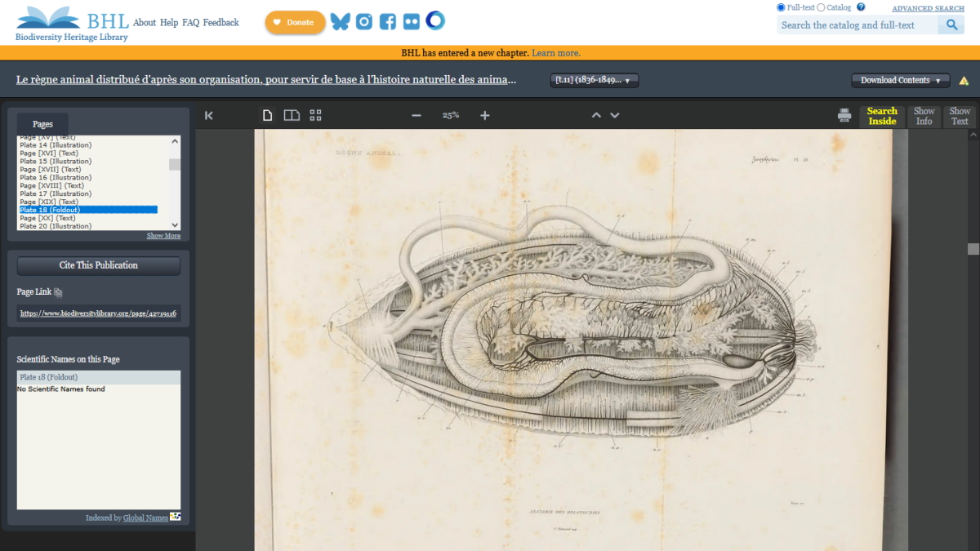Click the orange Donate button
This screenshot has width=980, height=551.
(x=295, y=23)
